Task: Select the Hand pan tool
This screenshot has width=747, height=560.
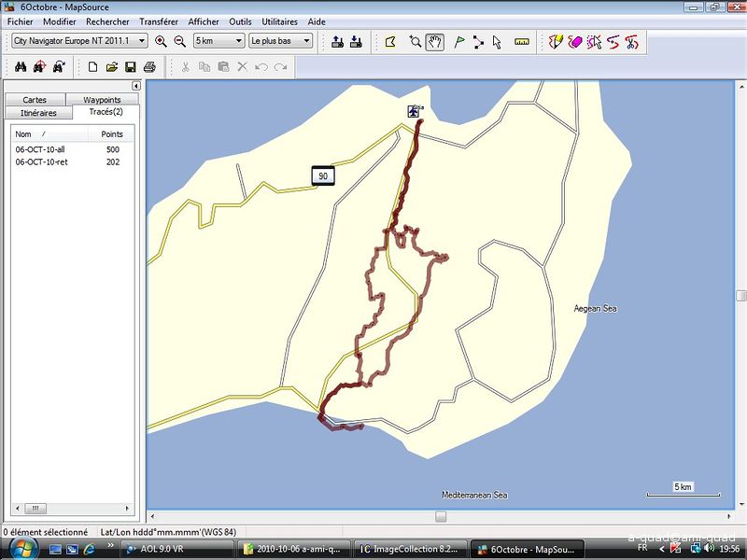Action: [434, 41]
